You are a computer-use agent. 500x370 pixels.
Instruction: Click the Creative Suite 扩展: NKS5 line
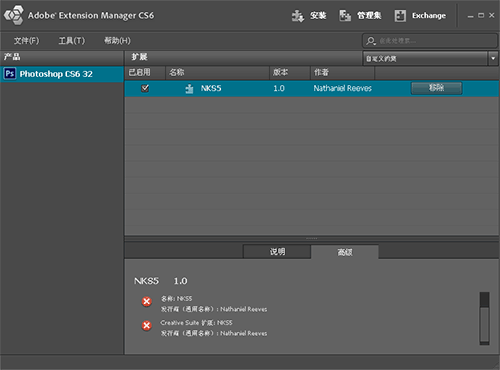(x=196, y=323)
